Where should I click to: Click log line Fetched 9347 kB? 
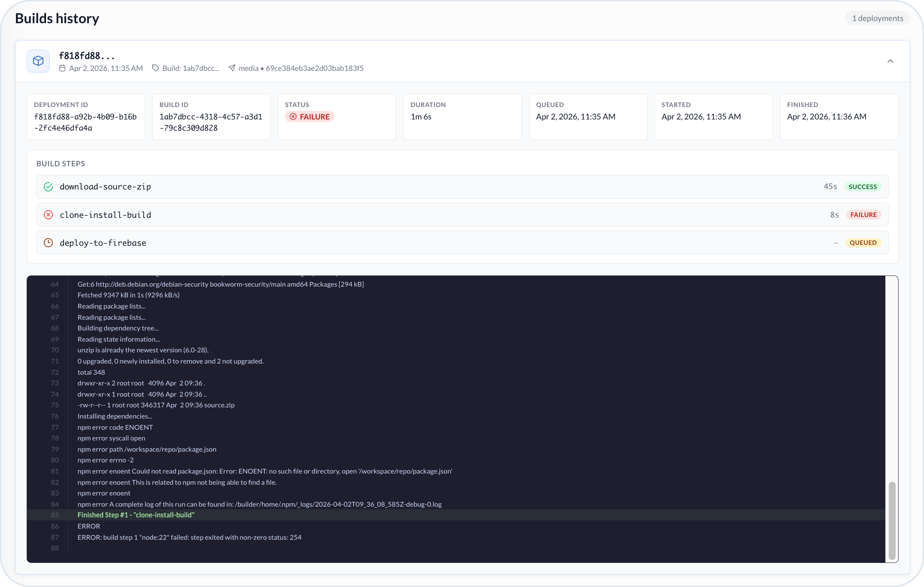coord(129,295)
